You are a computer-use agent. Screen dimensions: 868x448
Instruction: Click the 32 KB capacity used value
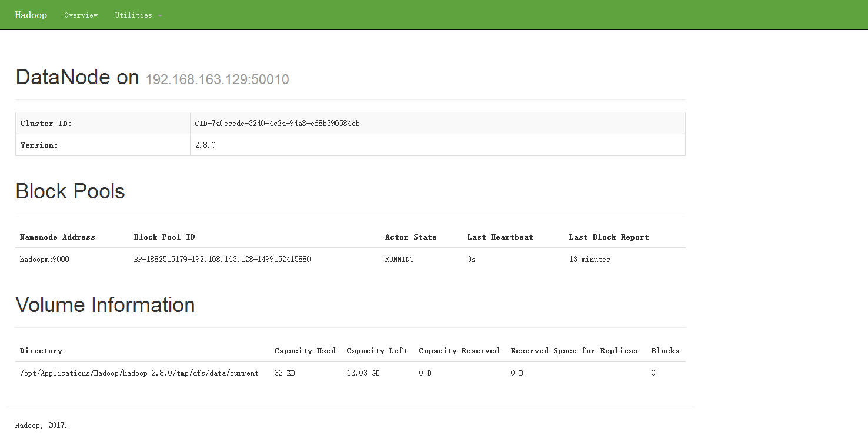[285, 373]
